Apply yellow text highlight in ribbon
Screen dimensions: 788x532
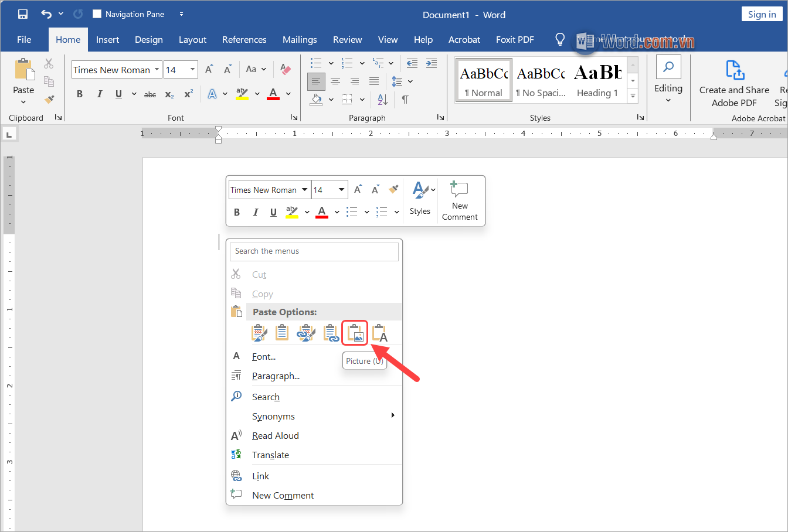242,94
